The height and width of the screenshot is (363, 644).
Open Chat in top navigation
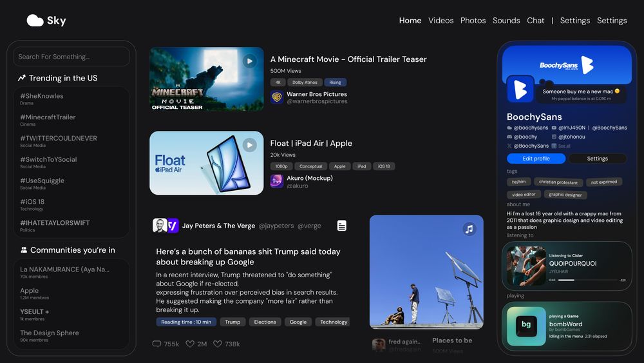[535, 21]
